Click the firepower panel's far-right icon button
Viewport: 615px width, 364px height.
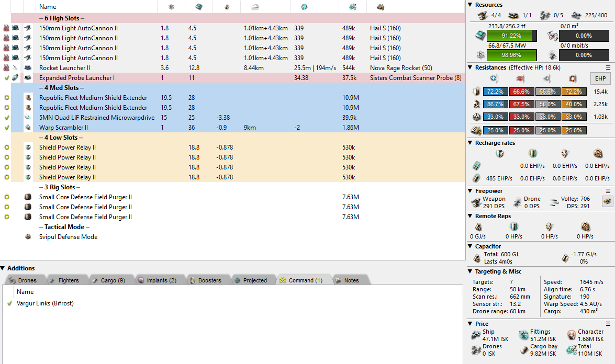click(607, 202)
